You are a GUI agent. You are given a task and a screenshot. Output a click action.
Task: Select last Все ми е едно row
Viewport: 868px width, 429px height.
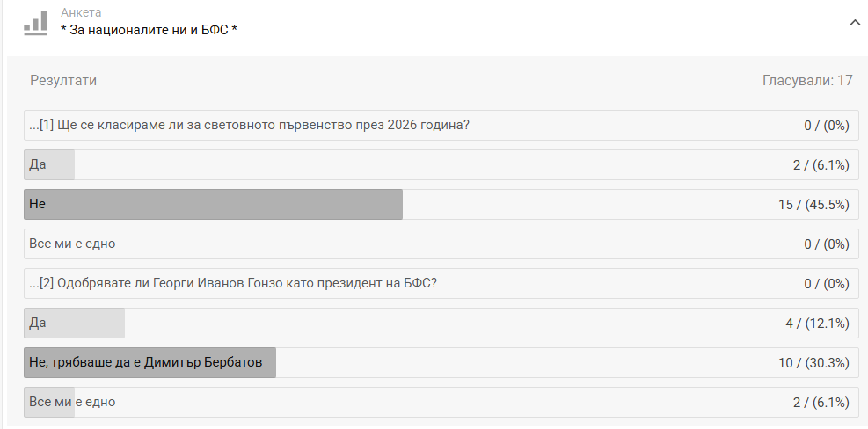click(x=441, y=402)
